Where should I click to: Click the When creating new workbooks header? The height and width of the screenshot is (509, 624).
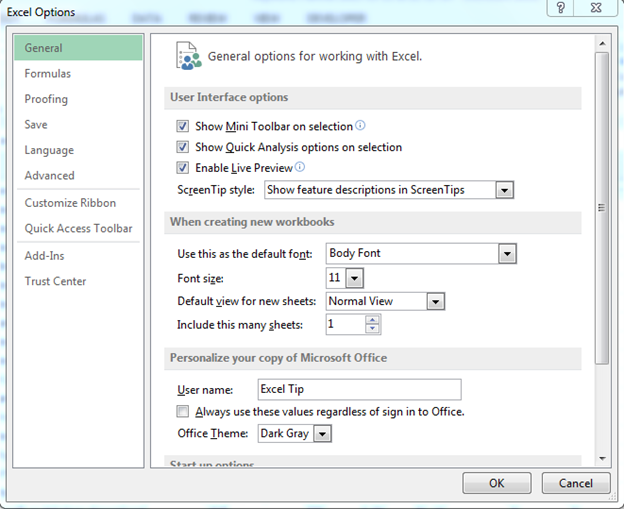click(x=372, y=222)
